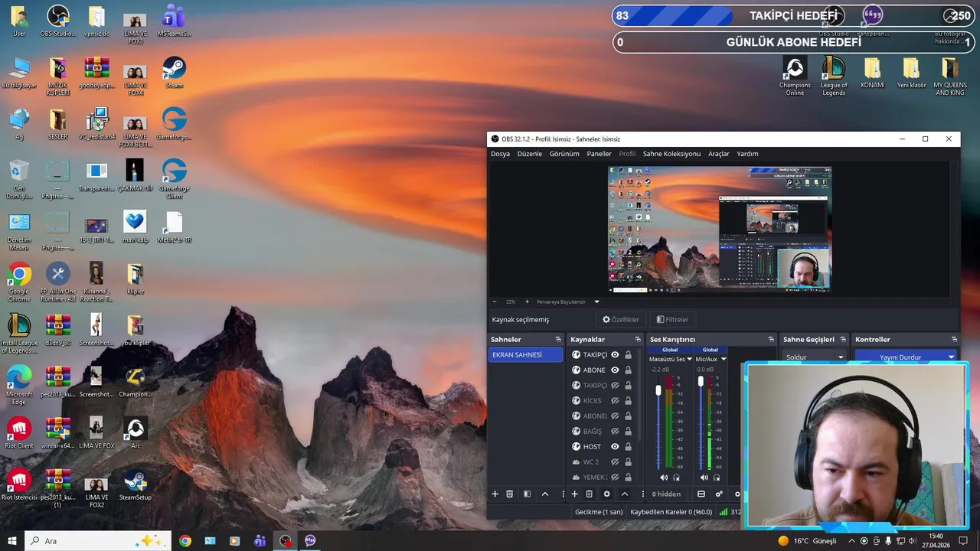Screen dimensions: 980x551
Task: Toggle monitoring for Masaüstü Ses channel
Action: 676,478
